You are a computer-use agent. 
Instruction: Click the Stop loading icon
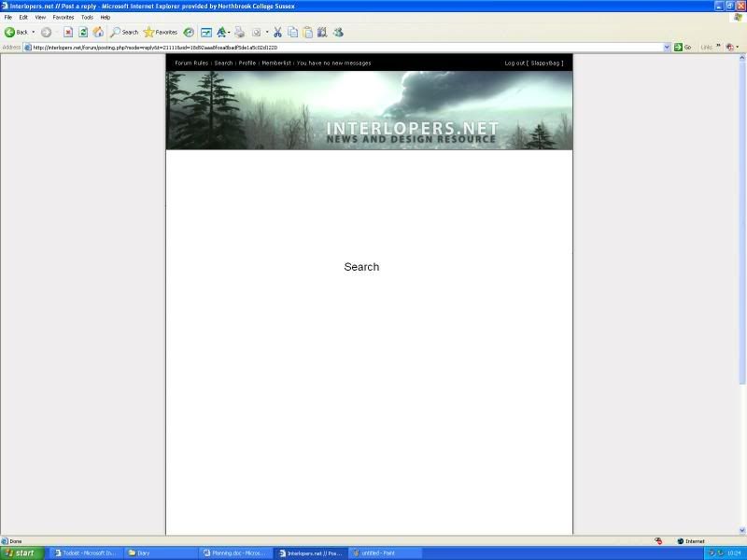68,32
